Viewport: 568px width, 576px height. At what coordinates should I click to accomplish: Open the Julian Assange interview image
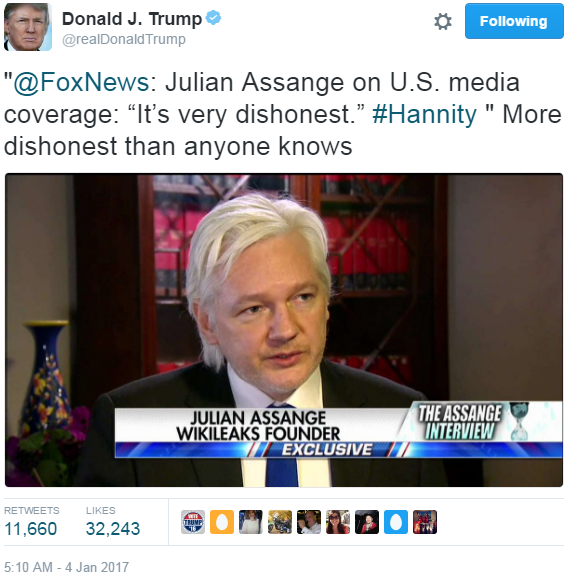coord(284,330)
